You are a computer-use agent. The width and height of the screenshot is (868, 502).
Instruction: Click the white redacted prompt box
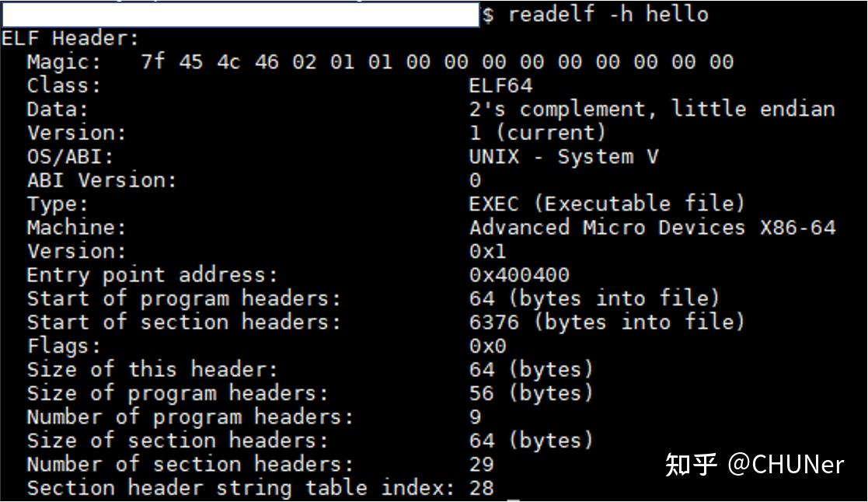pyautogui.click(x=239, y=15)
